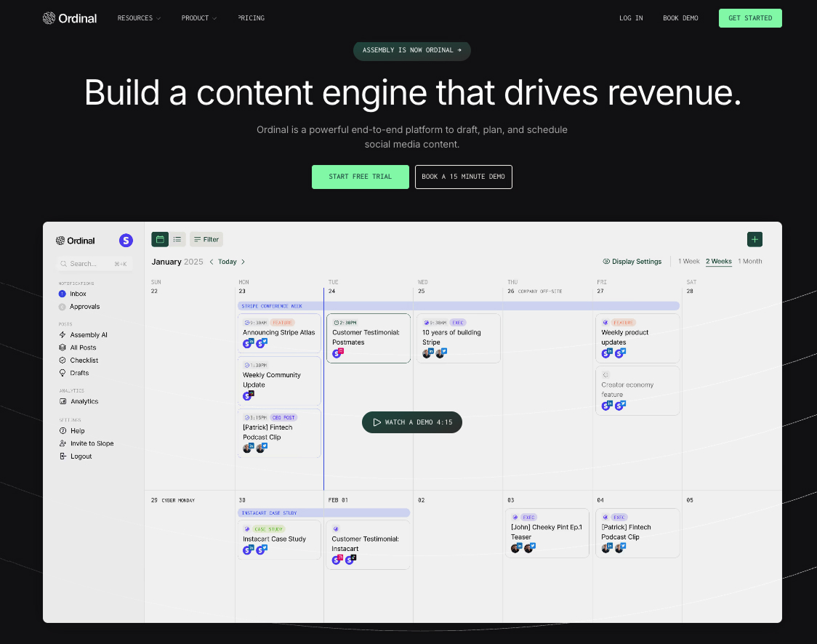817x644 pixels.
Task: Click the Logout door icon
Action: [x=63, y=456]
